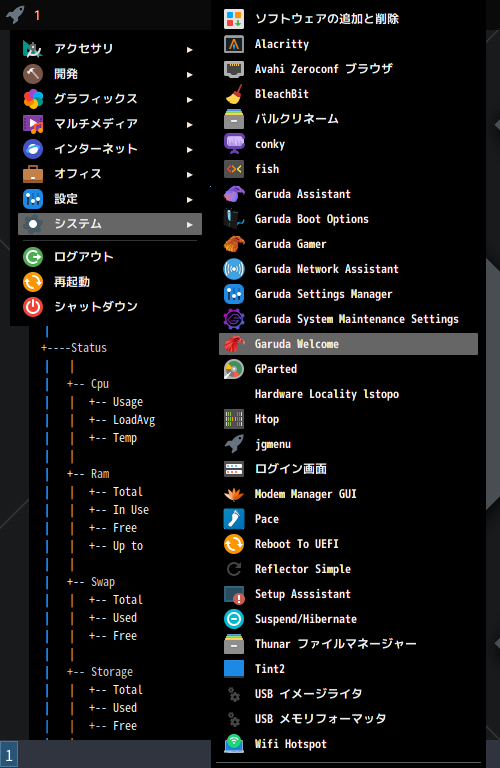Click the Temp line under Cpu in conky
Screen dimensions: 500x768
125,438
